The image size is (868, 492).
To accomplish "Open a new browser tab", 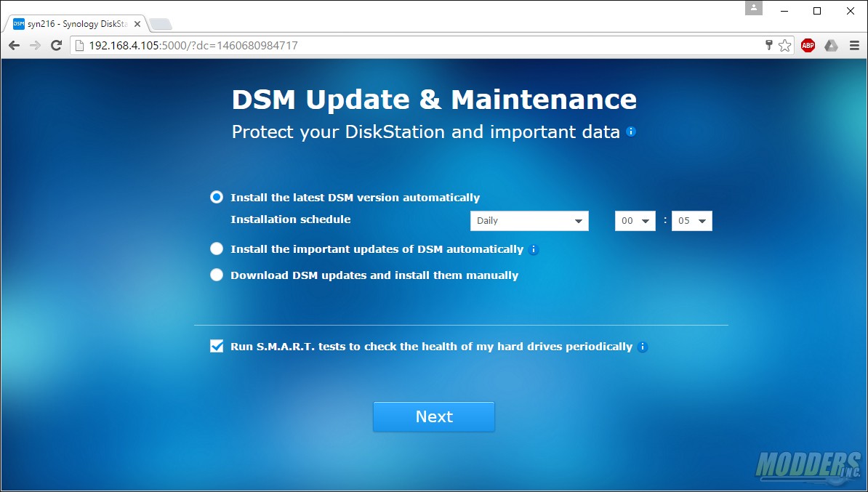I will (x=161, y=25).
